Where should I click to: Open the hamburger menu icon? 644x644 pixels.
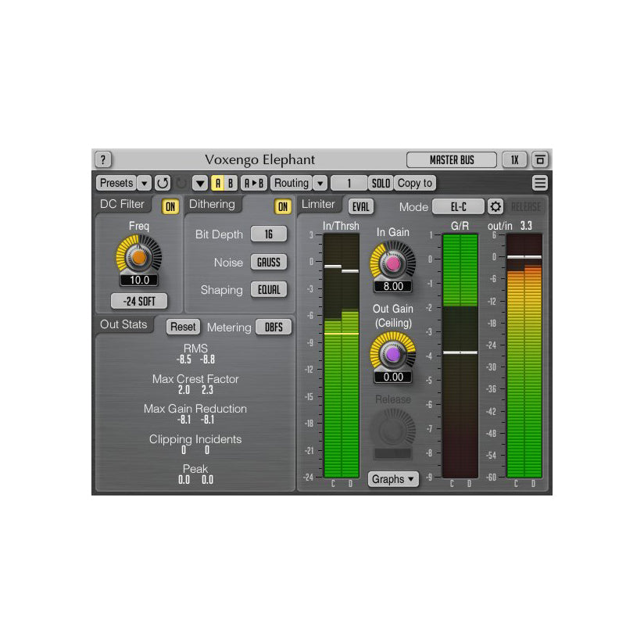point(540,183)
